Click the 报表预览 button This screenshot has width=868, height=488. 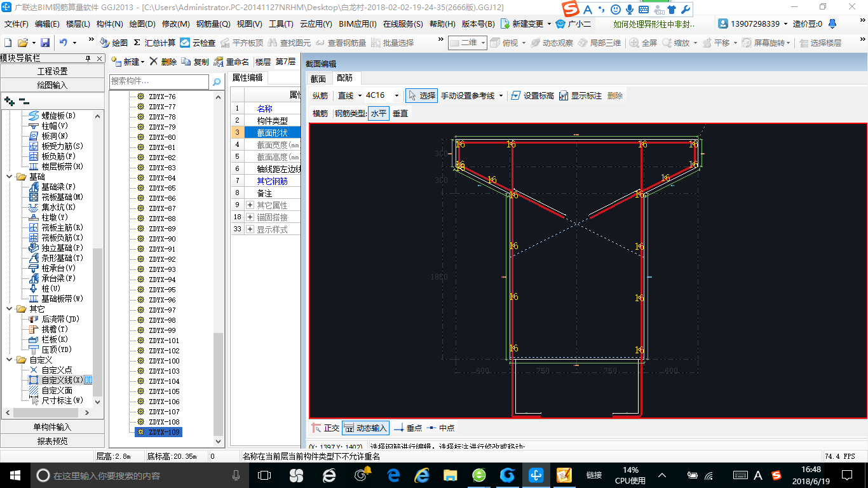pos(52,441)
